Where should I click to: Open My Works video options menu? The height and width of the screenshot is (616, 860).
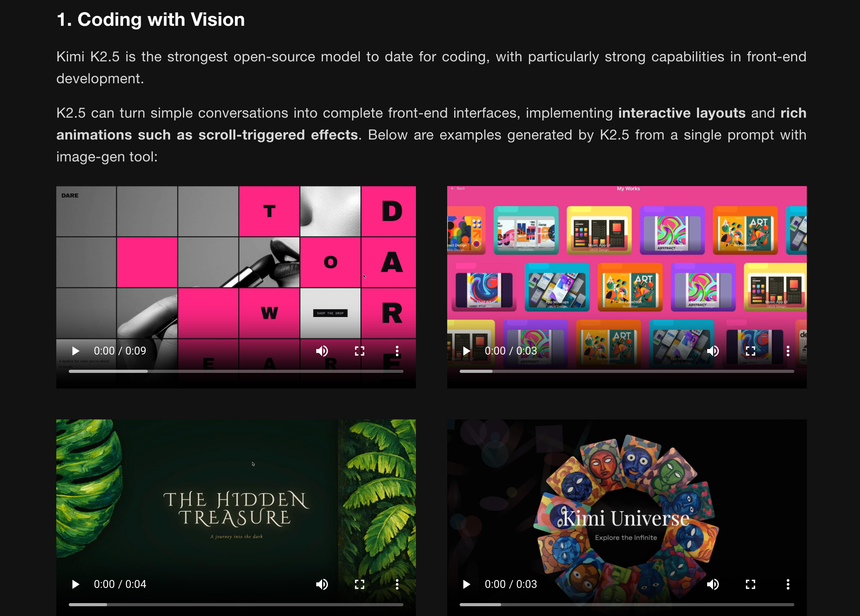click(788, 351)
